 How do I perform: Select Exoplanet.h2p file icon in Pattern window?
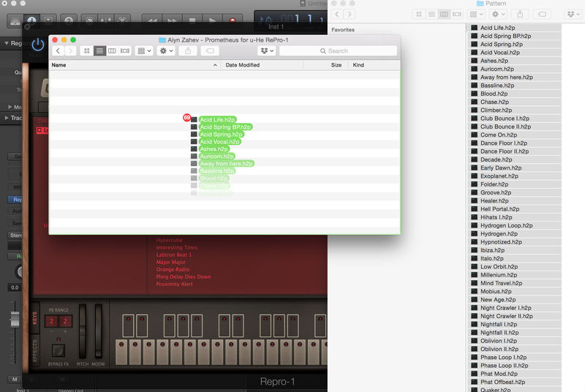pos(474,176)
